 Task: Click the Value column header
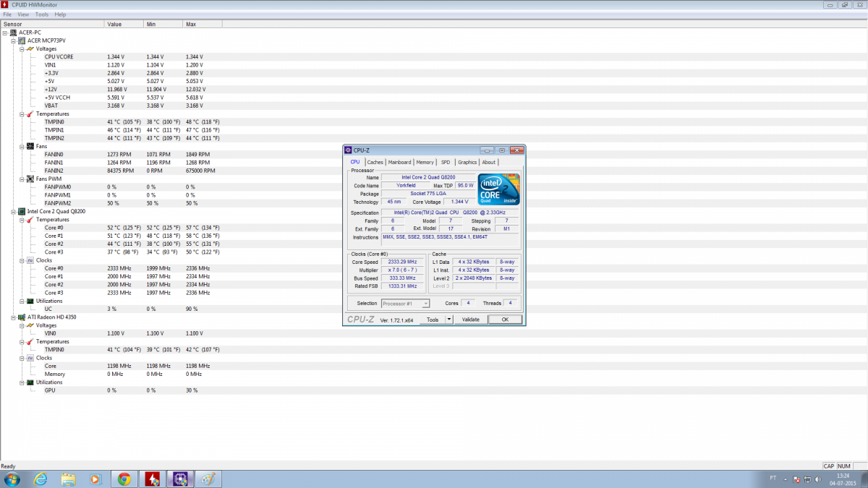click(x=124, y=24)
